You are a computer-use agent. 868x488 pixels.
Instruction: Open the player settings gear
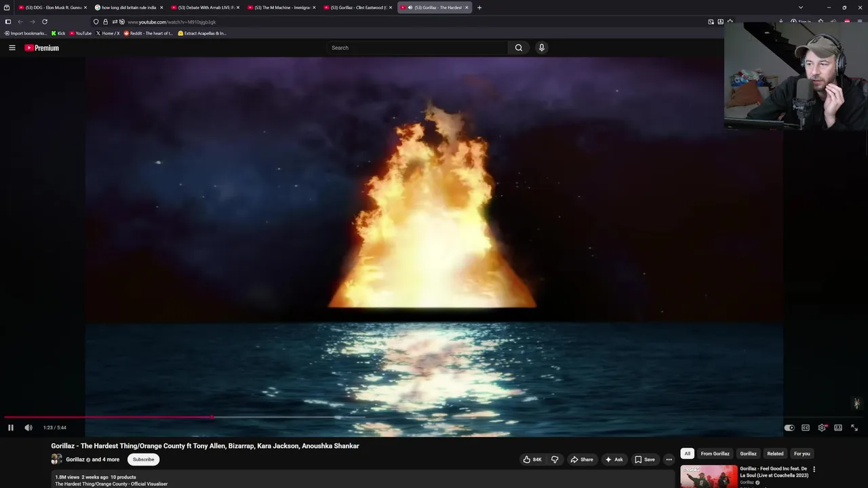click(822, 428)
